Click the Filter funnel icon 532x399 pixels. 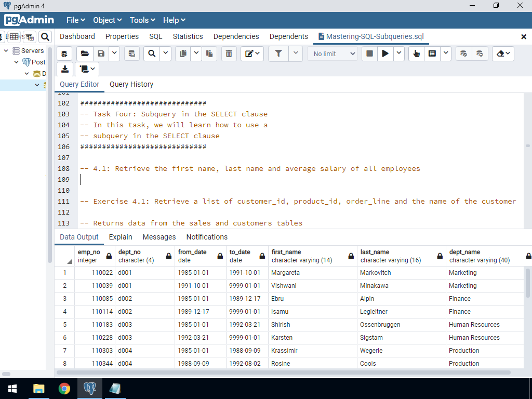[x=278, y=54]
